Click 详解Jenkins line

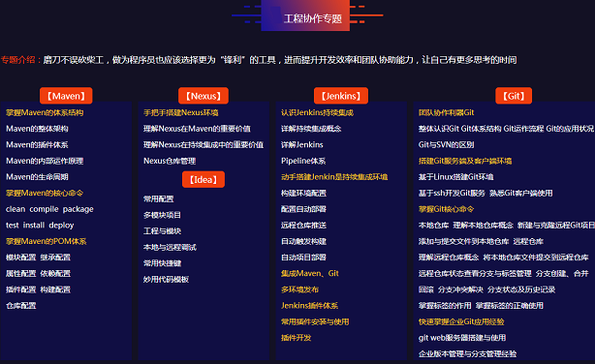pos(302,145)
